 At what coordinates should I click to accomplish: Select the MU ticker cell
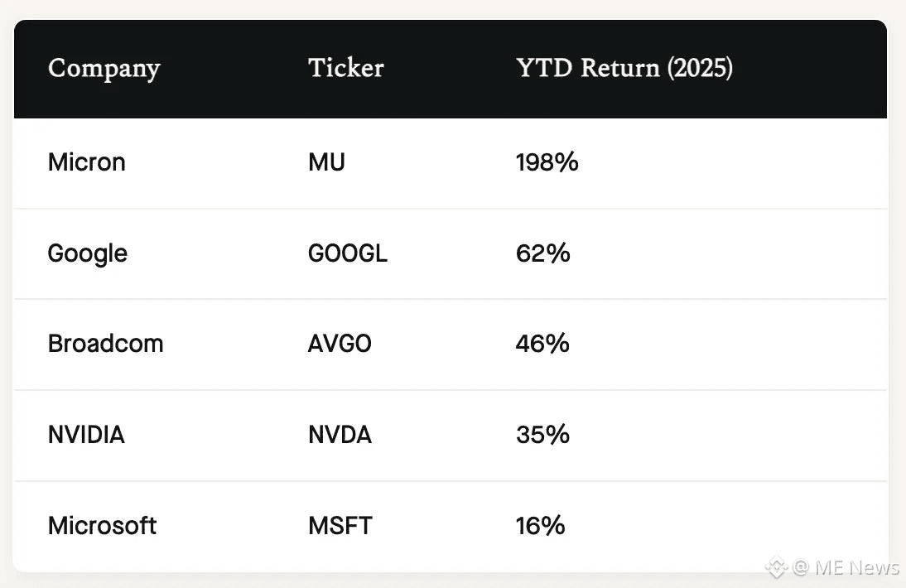(326, 162)
